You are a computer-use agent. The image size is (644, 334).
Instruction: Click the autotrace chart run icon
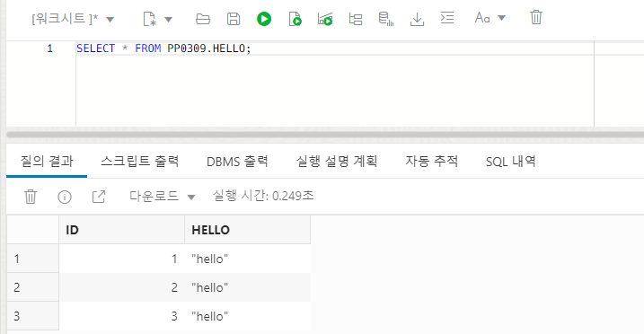click(325, 19)
